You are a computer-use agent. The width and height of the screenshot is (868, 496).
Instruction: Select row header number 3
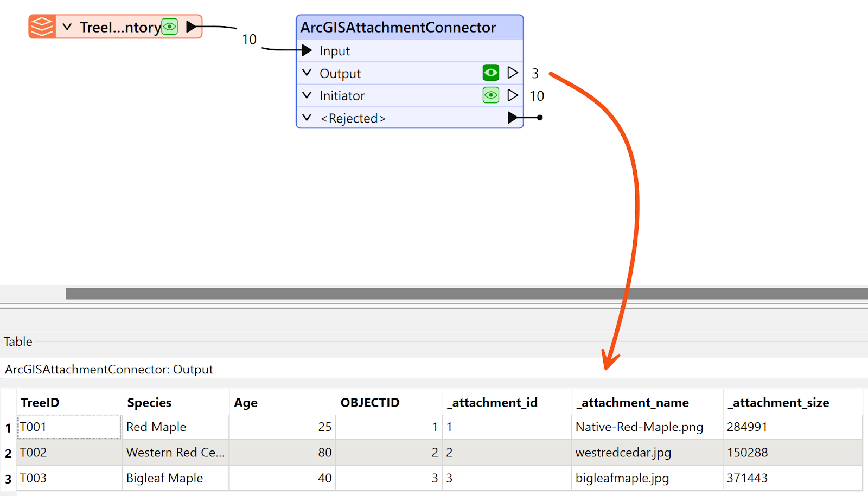coord(8,479)
